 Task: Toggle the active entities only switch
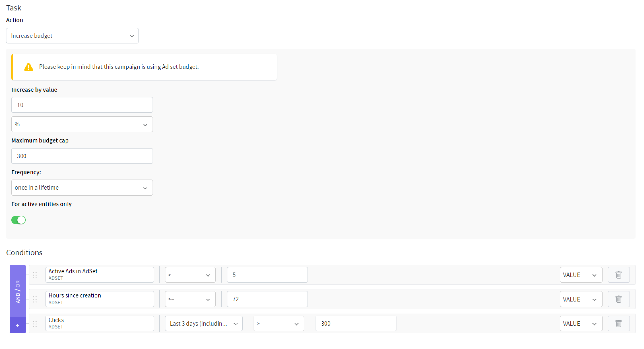tap(19, 220)
